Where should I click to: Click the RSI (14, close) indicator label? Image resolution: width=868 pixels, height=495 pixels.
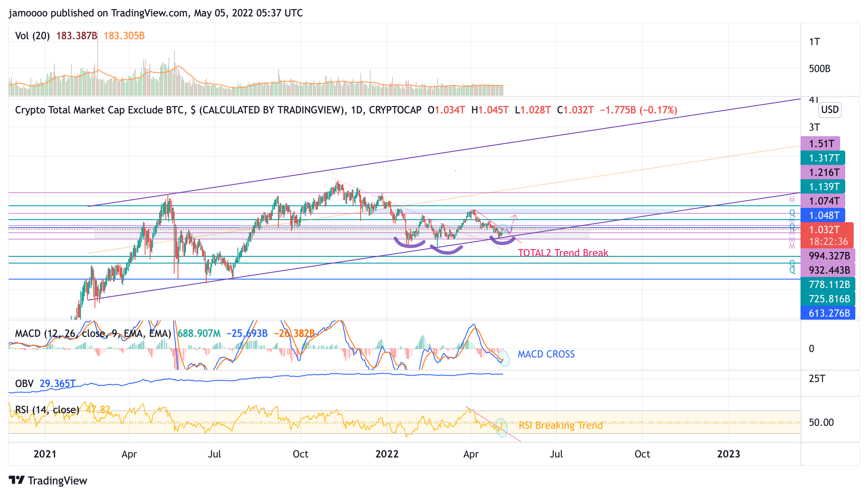coord(47,410)
